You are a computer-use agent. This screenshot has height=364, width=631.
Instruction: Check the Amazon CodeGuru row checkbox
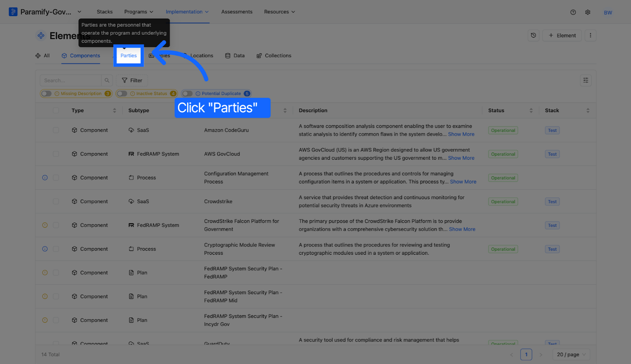pos(56,130)
